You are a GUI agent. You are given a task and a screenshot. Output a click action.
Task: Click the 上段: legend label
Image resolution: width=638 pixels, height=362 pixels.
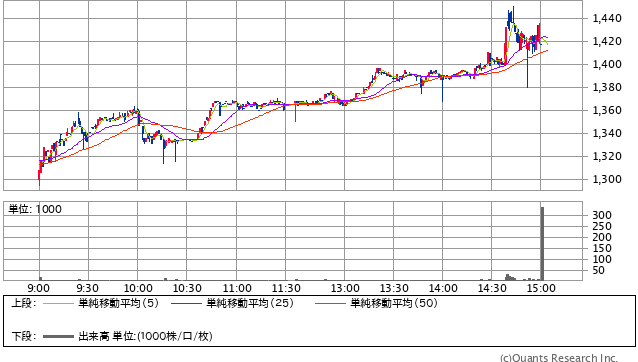coord(24,303)
